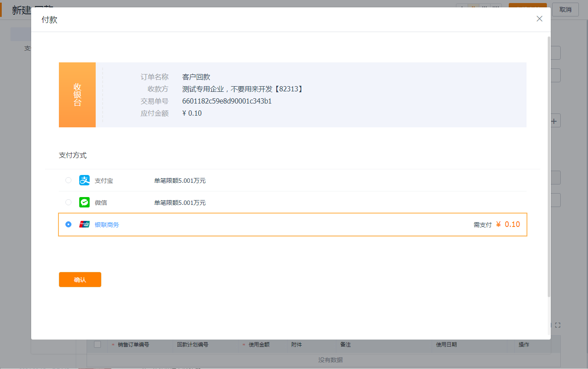Click the fullscreen expand icon above the table

(558, 325)
